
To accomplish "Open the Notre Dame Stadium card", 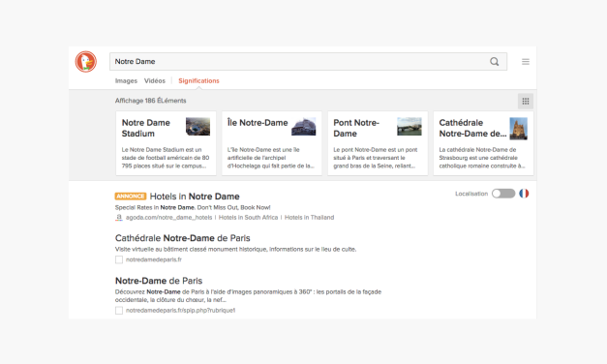I will click(167, 143).
